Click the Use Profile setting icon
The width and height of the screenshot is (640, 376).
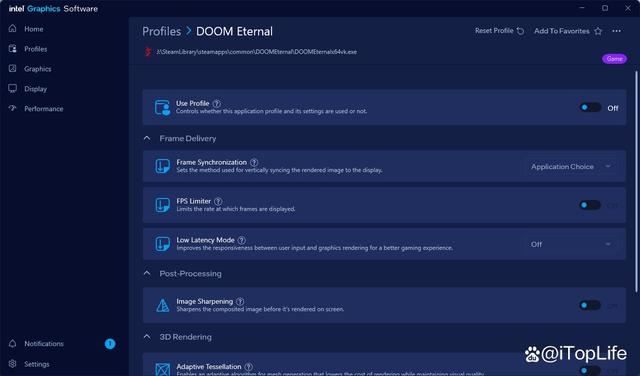162,107
